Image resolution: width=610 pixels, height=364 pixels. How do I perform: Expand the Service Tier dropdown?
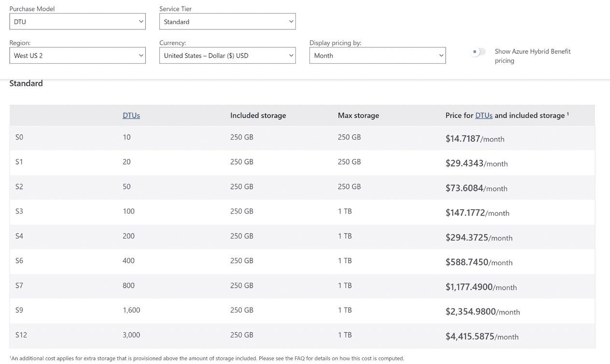coord(227,22)
